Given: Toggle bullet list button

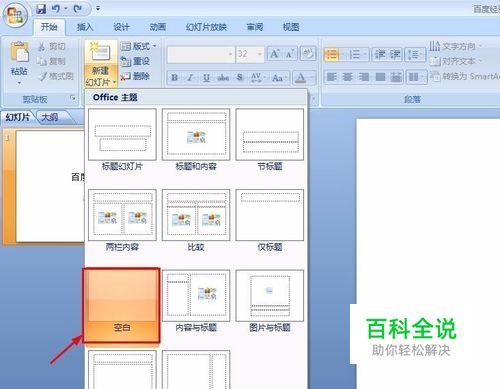Looking at the screenshot, I should pyautogui.click(x=331, y=54).
